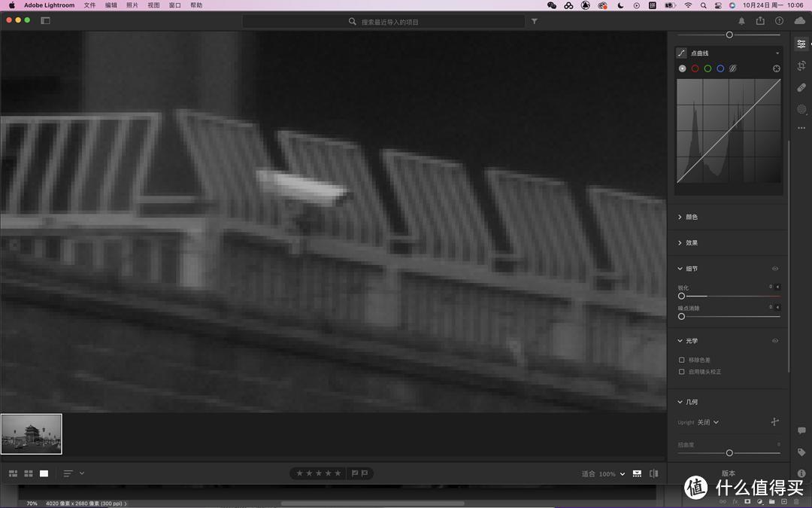Select the Healing brush tool
812x508 pixels.
(801, 87)
